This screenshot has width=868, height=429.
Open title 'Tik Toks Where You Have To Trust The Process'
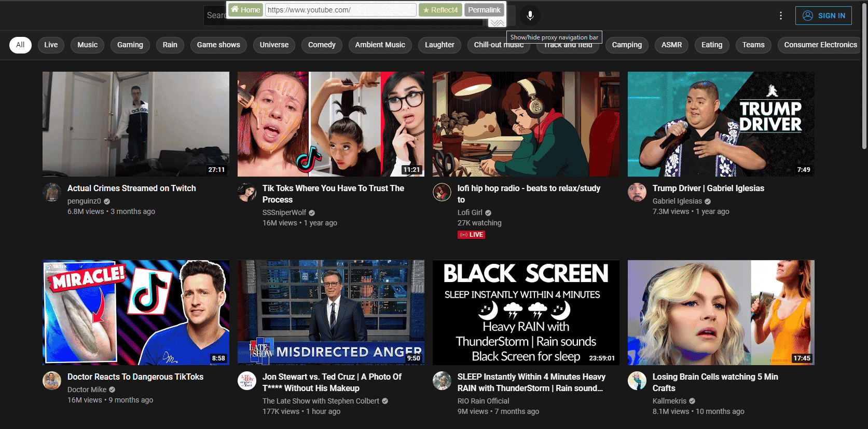point(333,194)
